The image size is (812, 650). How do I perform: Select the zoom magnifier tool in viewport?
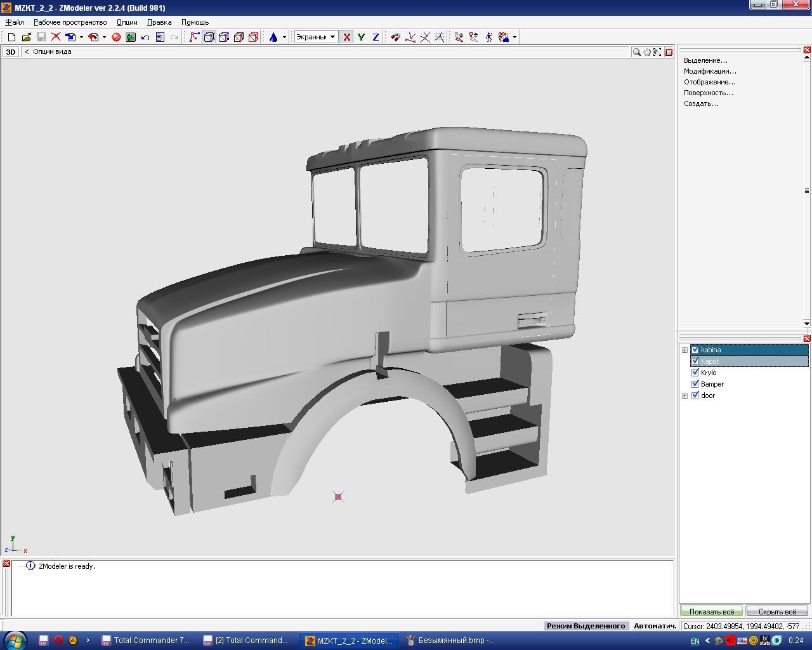coord(636,52)
